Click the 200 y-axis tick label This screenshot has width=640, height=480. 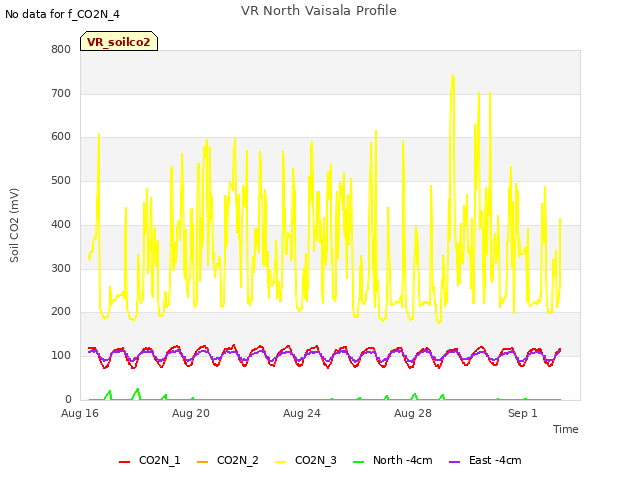point(61,311)
